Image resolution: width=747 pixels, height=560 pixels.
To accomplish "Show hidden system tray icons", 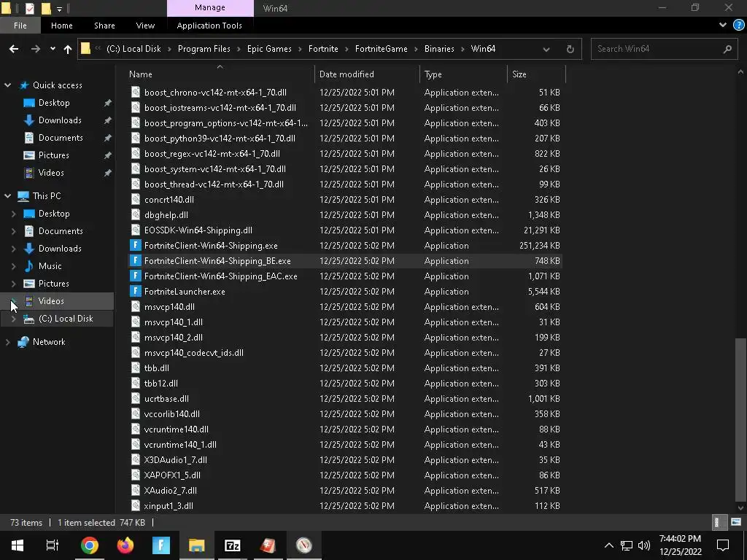I will (609, 545).
